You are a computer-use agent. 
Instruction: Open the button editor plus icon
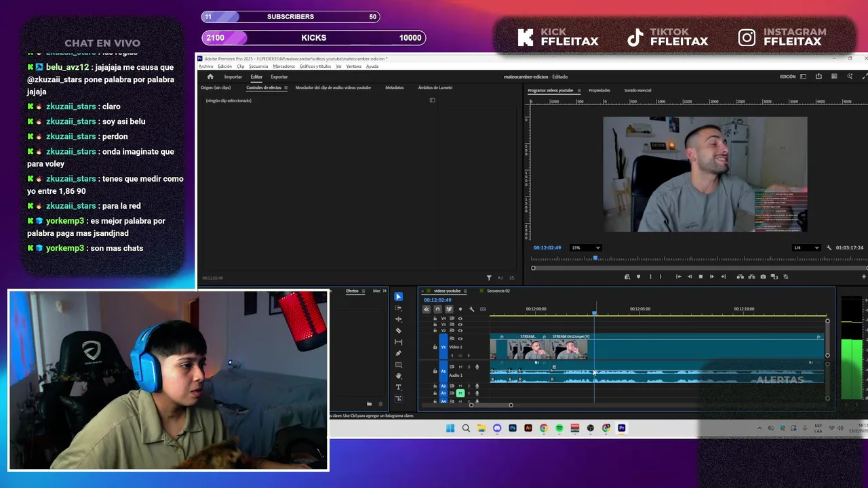(x=863, y=277)
